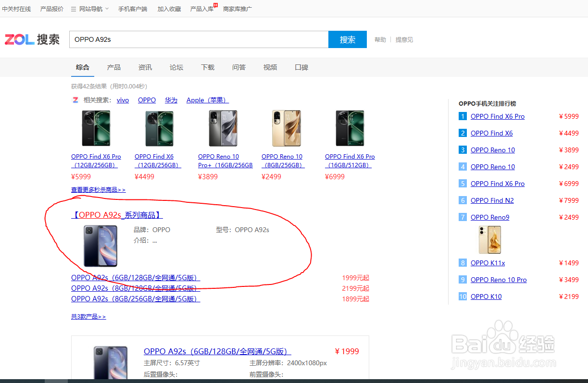Switch to the 口碑 tab
The height and width of the screenshot is (383, 588).
point(301,67)
